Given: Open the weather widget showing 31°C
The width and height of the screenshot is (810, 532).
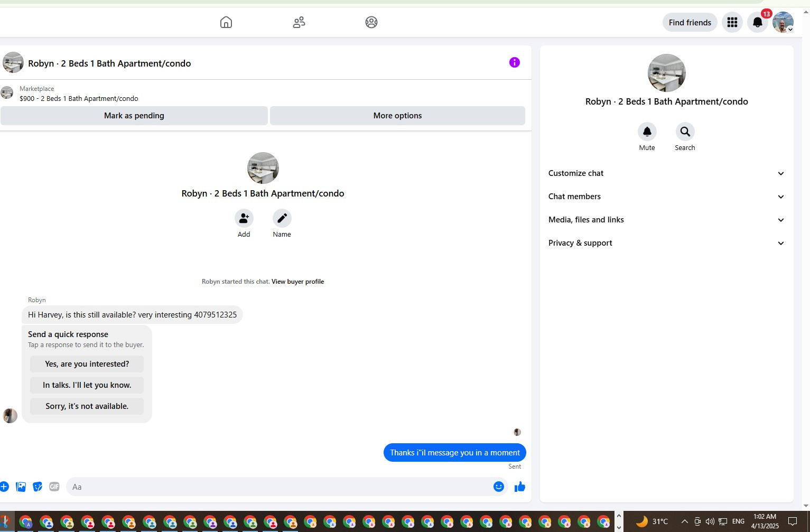Looking at the screenshot, I should click(x=652, y=521).
